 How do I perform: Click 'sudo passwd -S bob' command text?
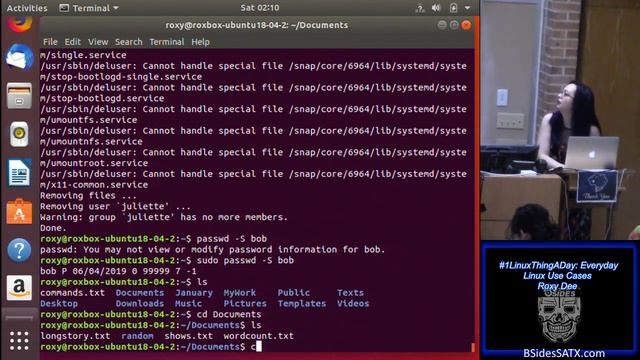245,260
